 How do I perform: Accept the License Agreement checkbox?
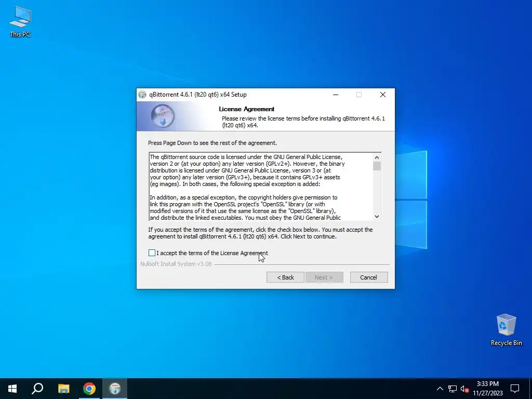click(x=152, y=253)
